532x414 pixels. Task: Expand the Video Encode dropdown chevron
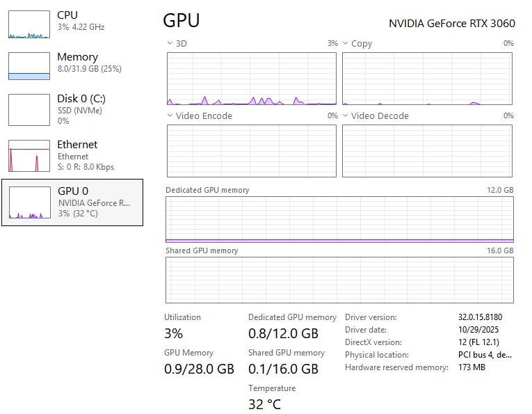[x=170, y=116]
